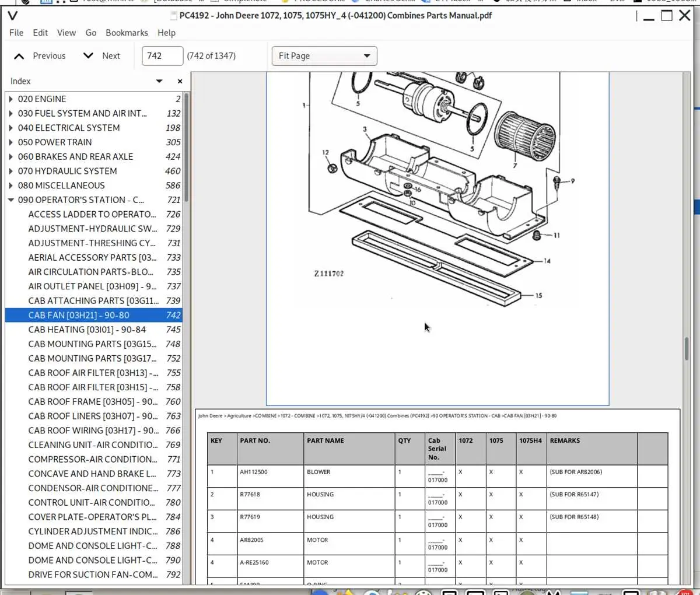Open the View menu
This screenshot has width=700, height=595.
(x=66, y=33)
